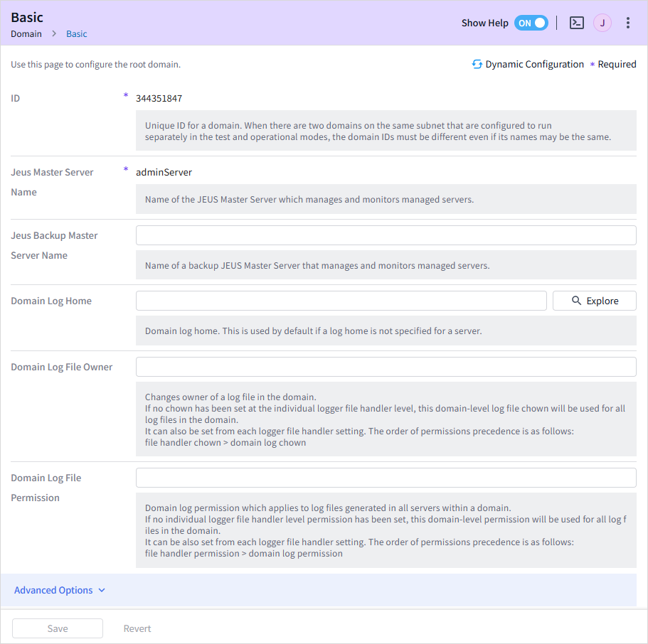Go to Domain in the breadcrumb

26,34
